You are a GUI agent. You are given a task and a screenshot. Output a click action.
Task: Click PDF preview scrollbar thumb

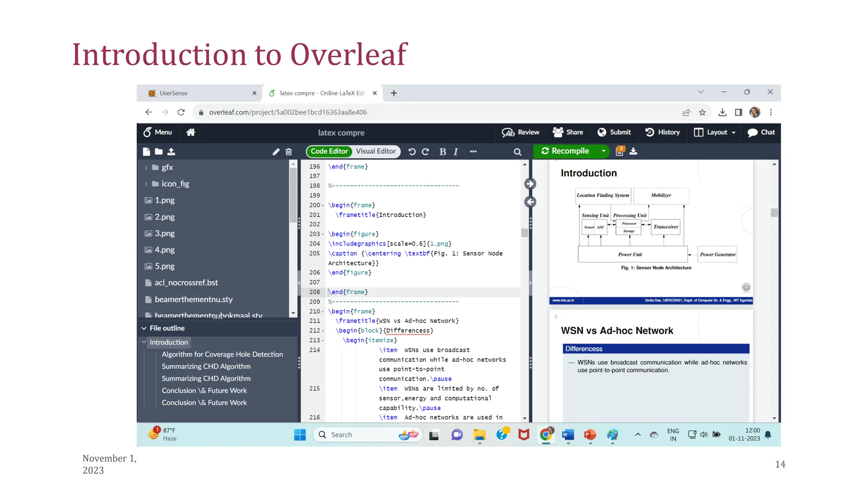tap(774, 213)
